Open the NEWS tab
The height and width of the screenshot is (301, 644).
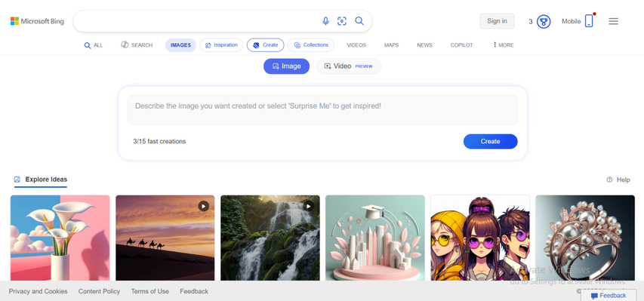pyautogui.click(x=425, y=45)
